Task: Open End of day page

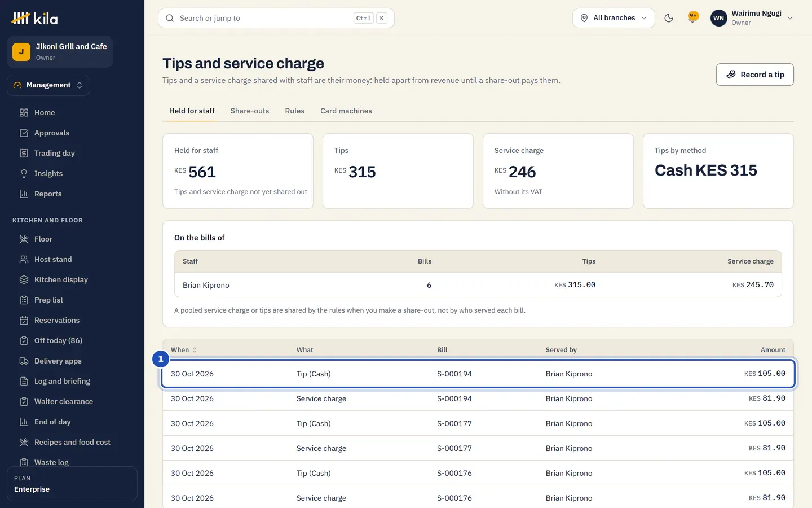Action: pyautogui.click(x=52, y=422)
